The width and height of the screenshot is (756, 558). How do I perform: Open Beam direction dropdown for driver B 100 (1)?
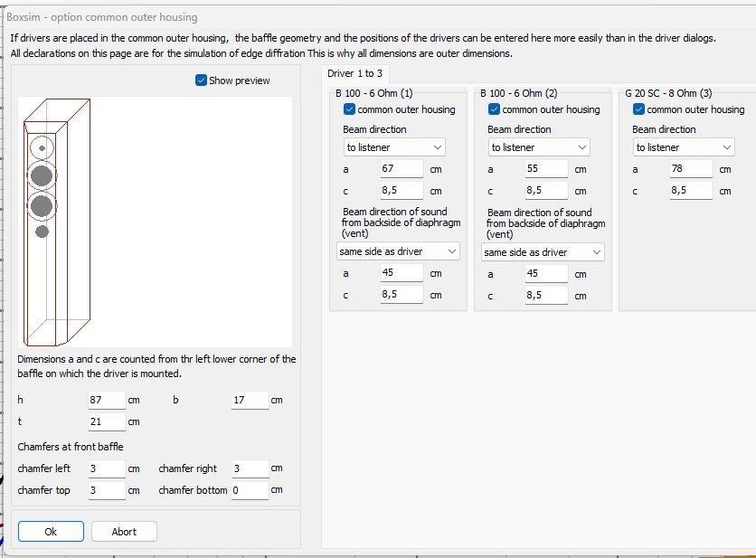coord(394,147)
